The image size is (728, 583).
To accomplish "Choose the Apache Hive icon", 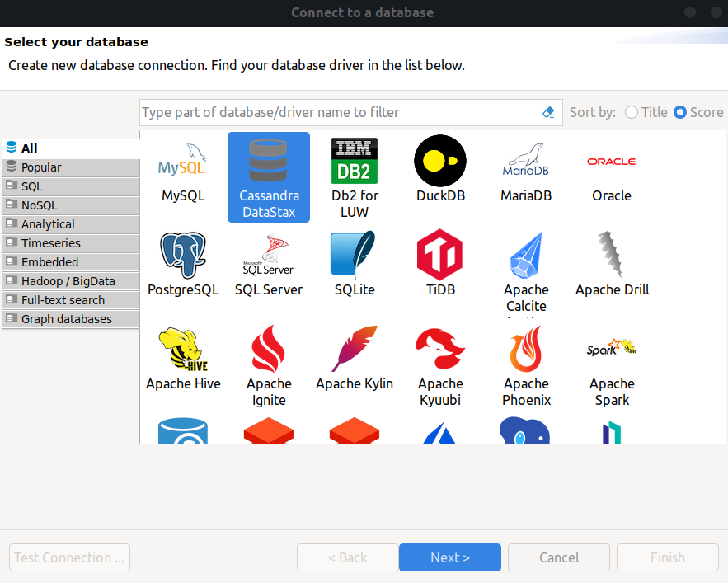I will coord(182,349).
